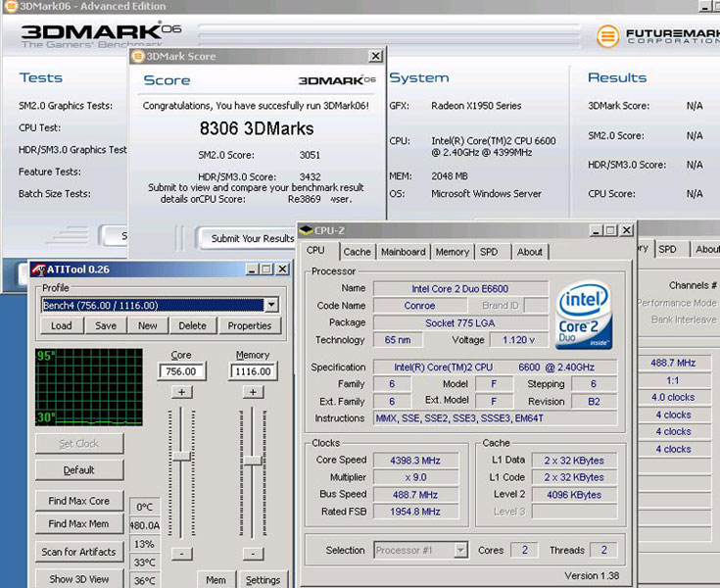Open ATITool Settings
This screenshot has height=588, width=720.
tap(264, 580)
